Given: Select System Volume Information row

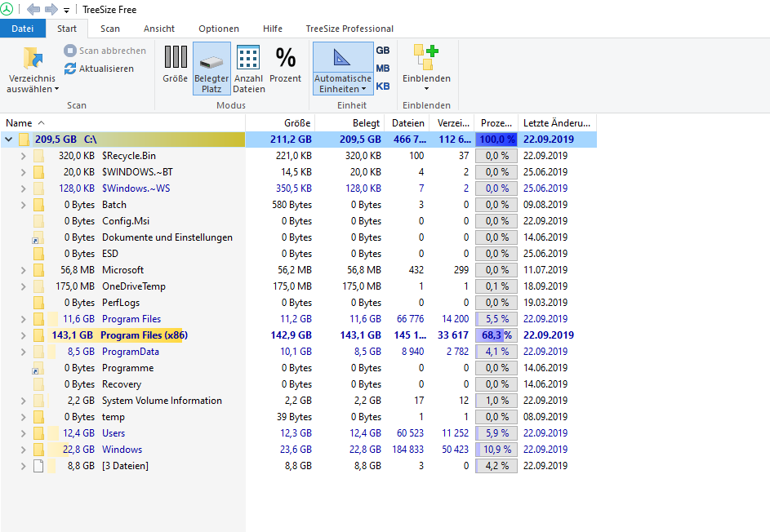Looking at the screenshot, I should tap(299, 401).
